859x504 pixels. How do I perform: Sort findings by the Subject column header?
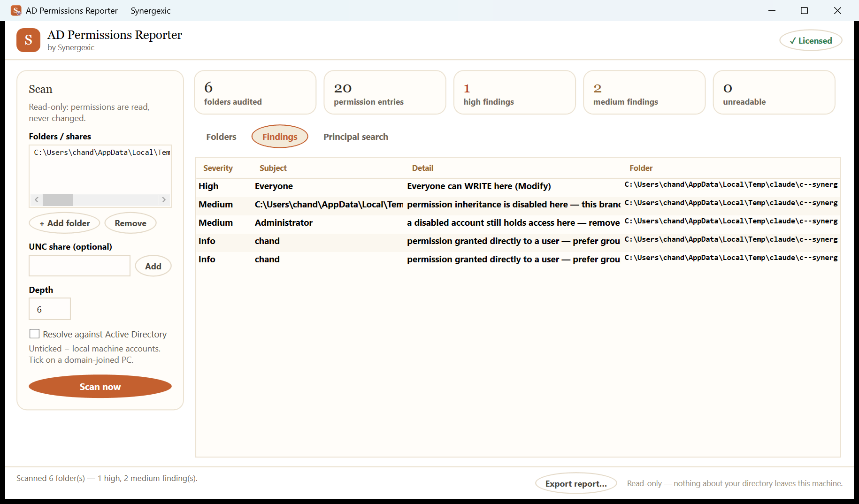click(x=273, y=168)
